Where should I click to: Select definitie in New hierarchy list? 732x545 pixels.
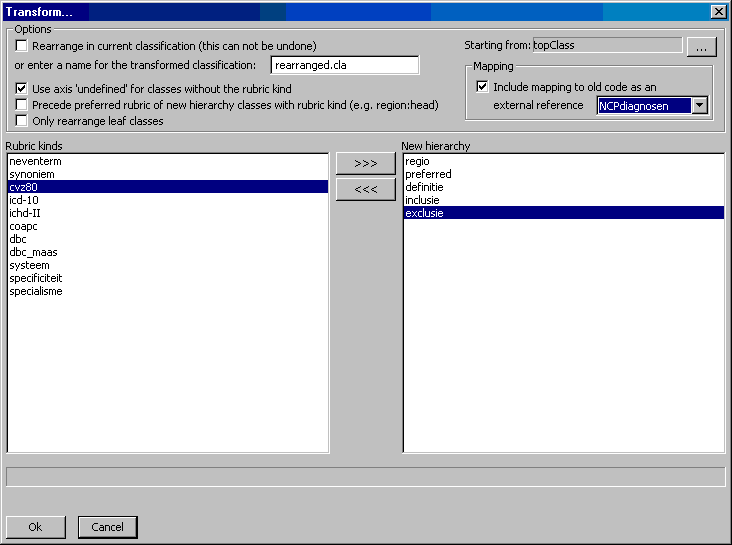pos(424,187)
